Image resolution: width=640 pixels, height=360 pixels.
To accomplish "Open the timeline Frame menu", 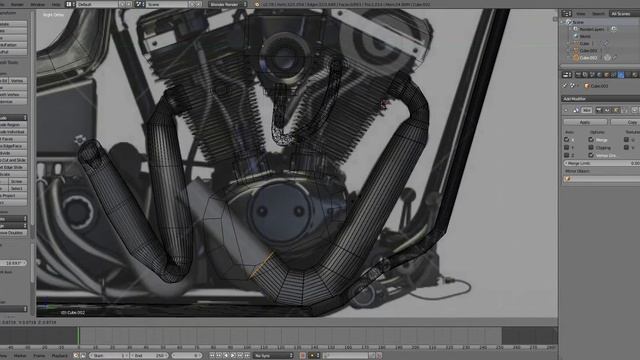I will click(39, 356).
